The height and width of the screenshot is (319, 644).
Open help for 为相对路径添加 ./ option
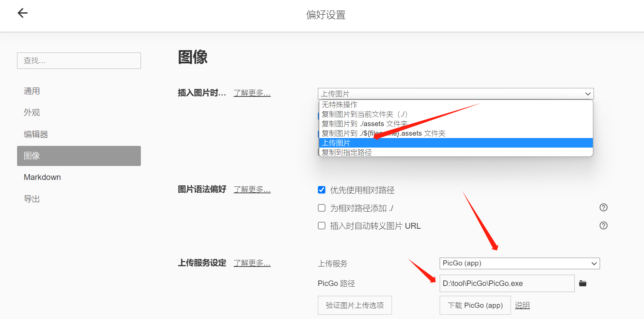(603, 208)
